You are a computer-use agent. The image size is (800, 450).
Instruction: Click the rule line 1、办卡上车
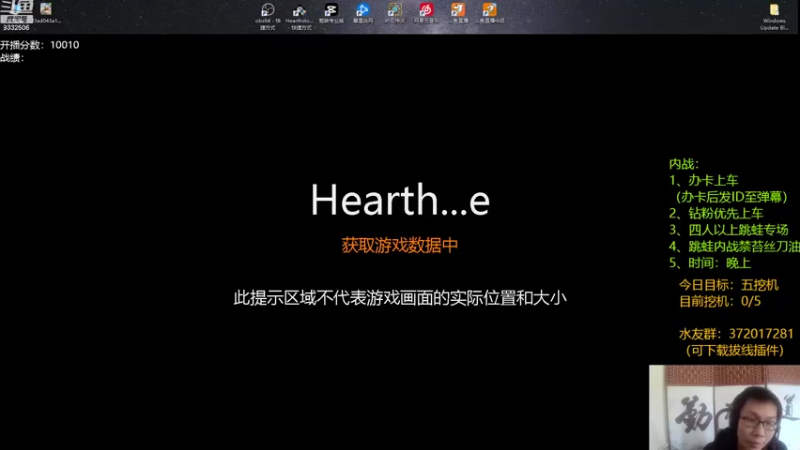coord(704,180)
